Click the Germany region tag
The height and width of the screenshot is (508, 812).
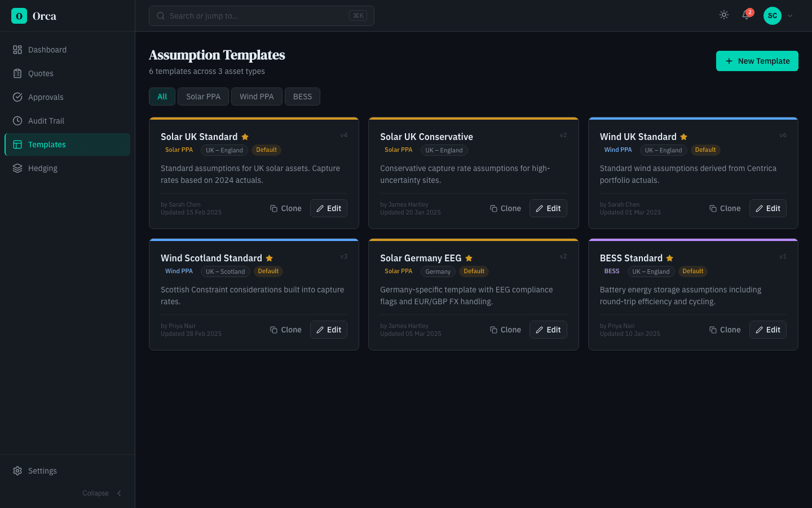tap(438, 271)
